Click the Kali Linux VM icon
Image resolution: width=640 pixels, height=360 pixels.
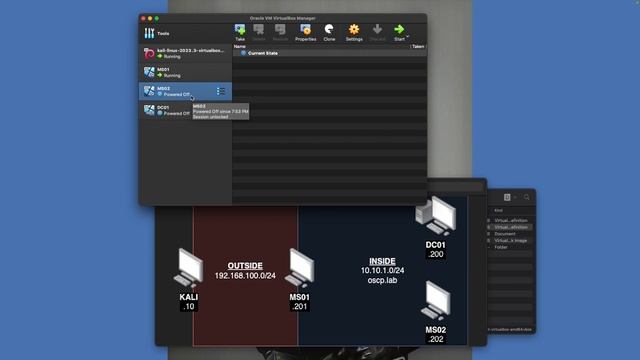[x=149, y=53]
